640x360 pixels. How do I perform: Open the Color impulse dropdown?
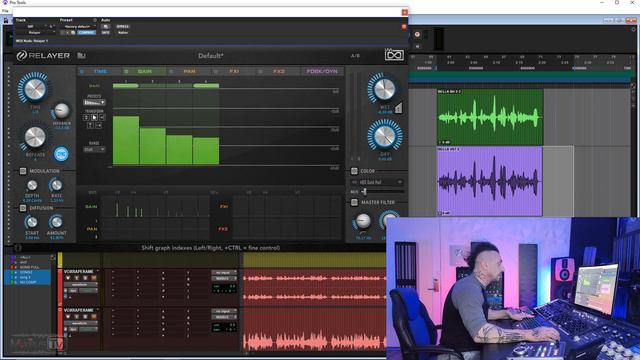(377, 182)
